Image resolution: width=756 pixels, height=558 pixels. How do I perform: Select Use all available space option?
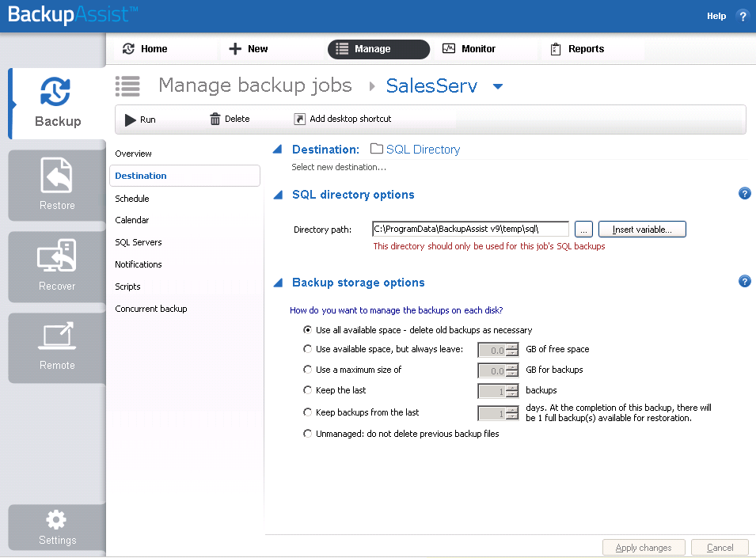[x=307, y=330]
